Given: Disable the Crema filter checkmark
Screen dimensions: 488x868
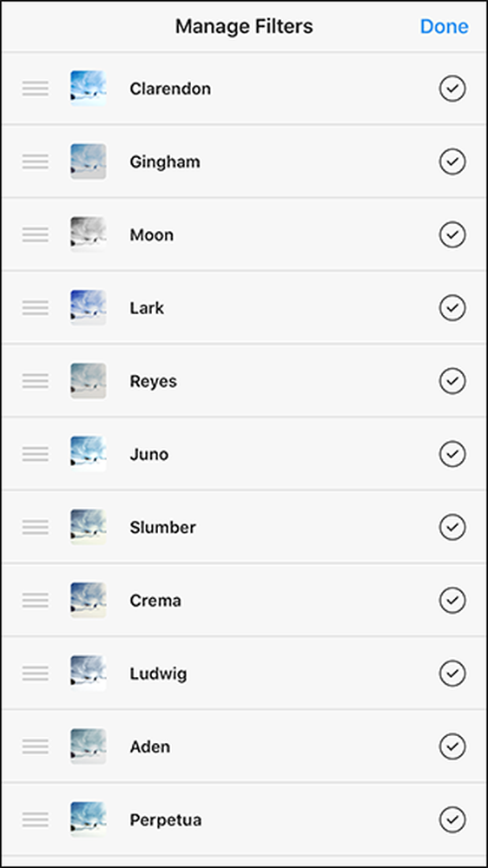Looking at the screenshot, I should coord(452,600).
